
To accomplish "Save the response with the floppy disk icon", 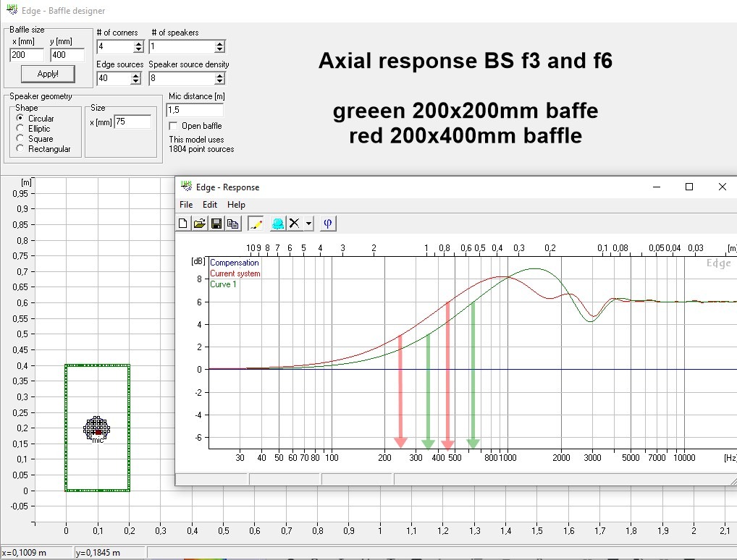I will pos(216,224).
